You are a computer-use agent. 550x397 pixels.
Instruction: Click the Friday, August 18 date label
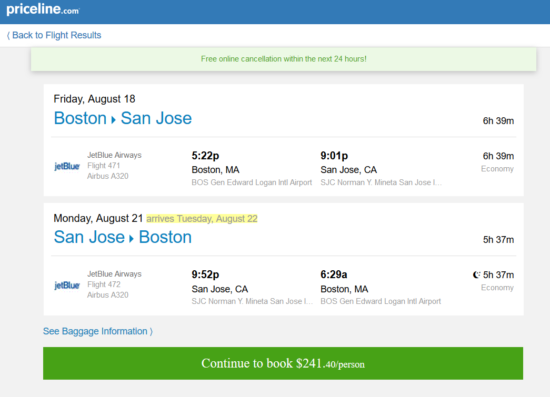pyautogui.click(x=94, y=99)
